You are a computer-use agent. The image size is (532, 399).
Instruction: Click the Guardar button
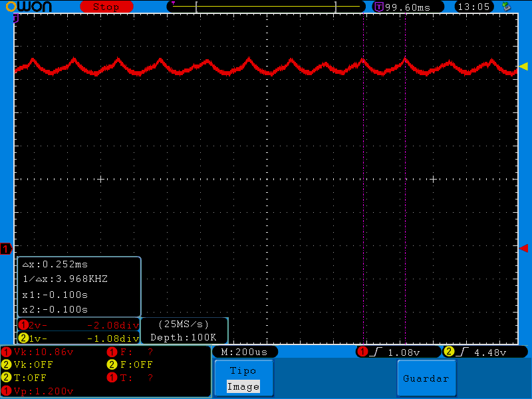[x=426, y=378]
